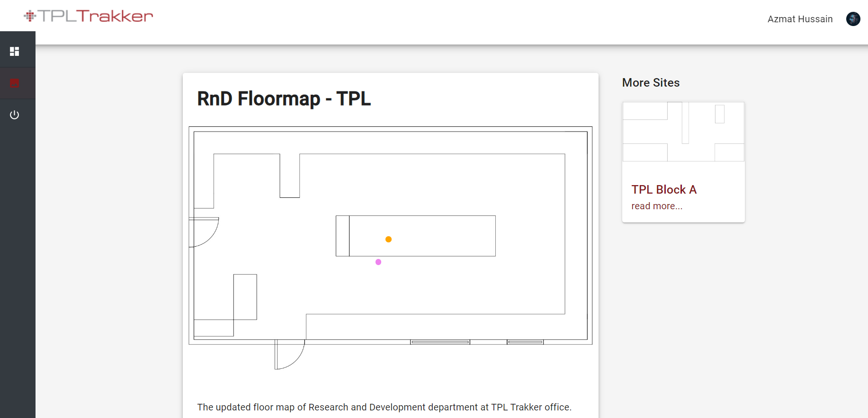
Task: Click the read more... link
Action: point(657,206)
